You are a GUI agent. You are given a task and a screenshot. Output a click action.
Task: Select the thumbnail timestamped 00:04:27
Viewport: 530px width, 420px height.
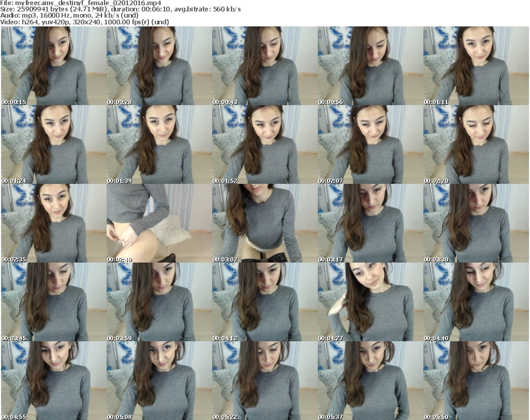point(371,301)
